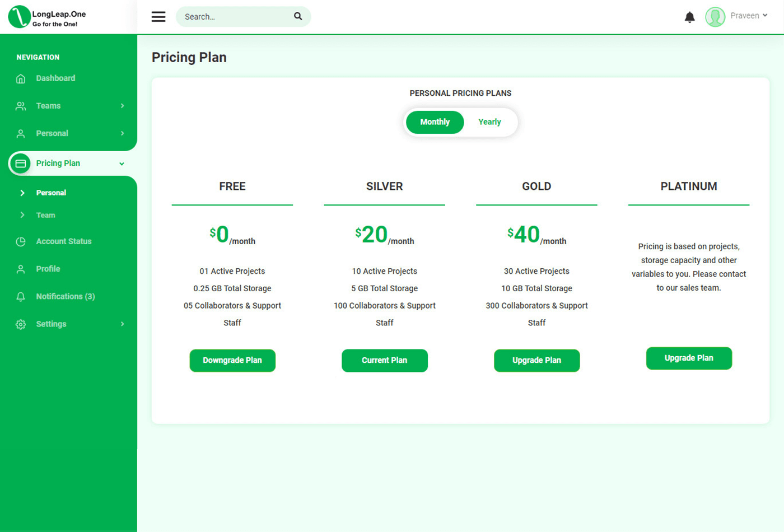The image size is (784, 532).
Task: Open Notifications (3) in the sidebar
Action: point(66,296)
